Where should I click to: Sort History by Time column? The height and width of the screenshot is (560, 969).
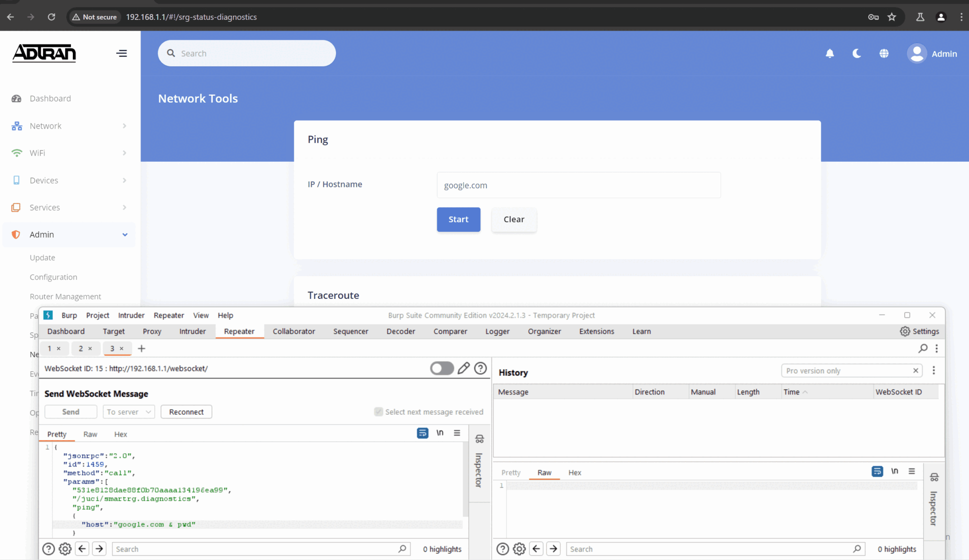827,392
